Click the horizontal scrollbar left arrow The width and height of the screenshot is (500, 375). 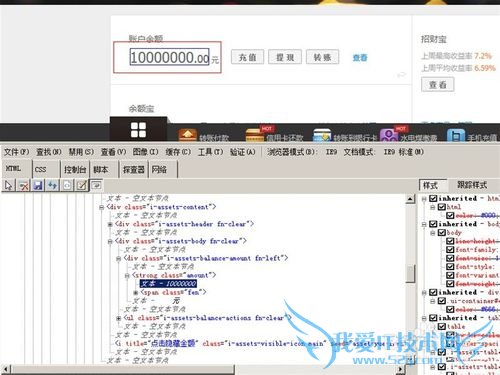coord(6,369)
